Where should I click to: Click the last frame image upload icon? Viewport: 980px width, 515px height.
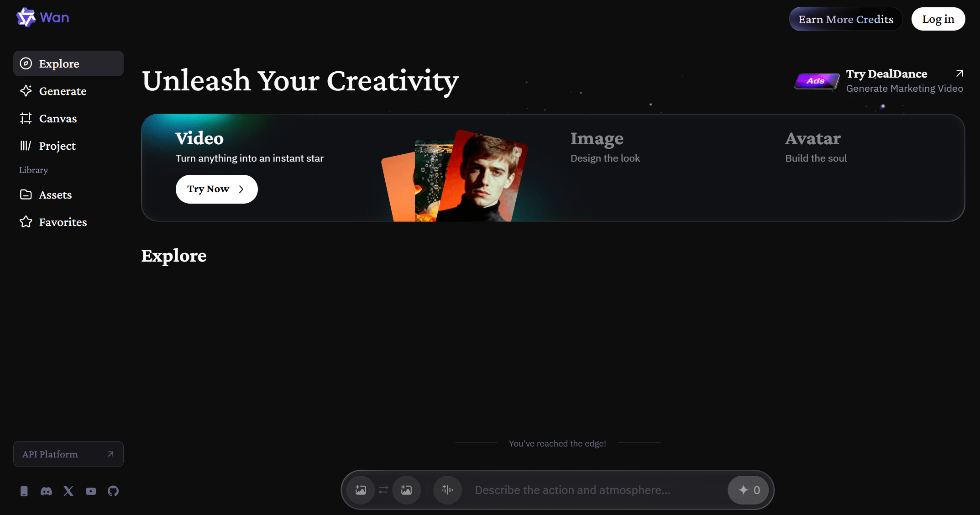pyautogui.click(x=406, y=490)
